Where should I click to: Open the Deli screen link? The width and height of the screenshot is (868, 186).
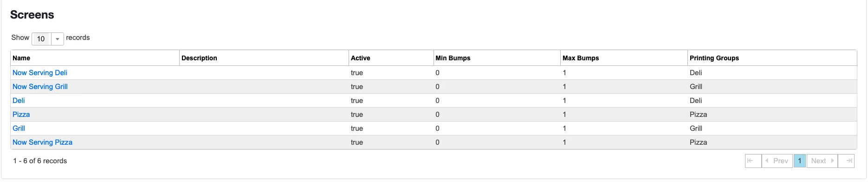pos(19,101)
